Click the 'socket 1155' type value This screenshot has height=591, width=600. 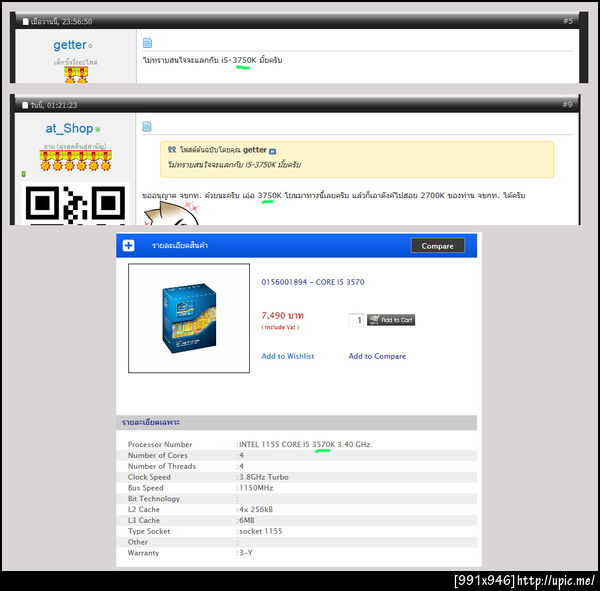[x=261, y=531]
